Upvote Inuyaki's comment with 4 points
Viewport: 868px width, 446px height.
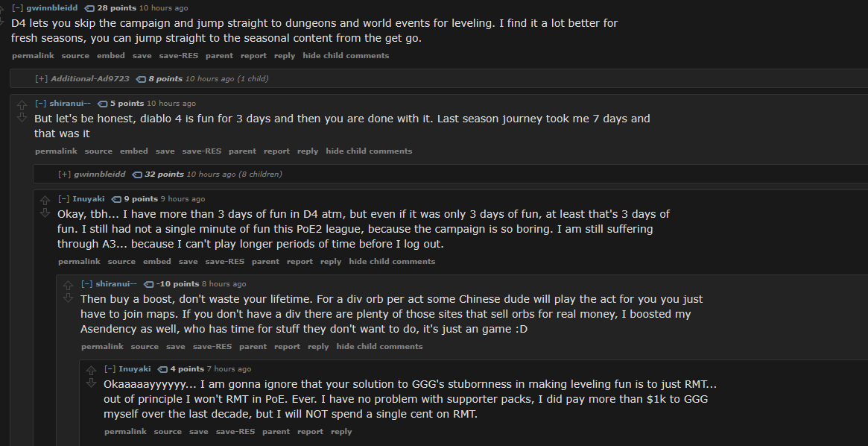[x=91, y=371]
